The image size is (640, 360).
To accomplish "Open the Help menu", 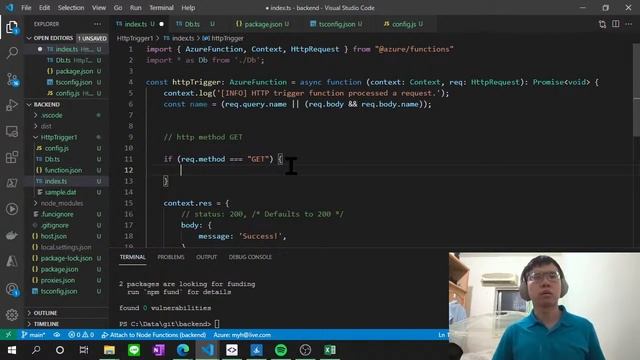I will coord(188,8).
